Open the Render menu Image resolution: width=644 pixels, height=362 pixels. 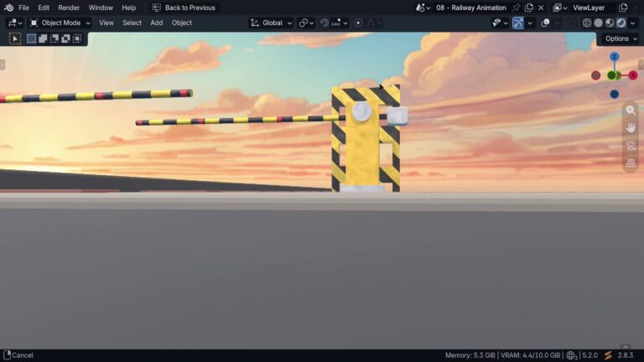pyautogui.click(x=69, y=8)
